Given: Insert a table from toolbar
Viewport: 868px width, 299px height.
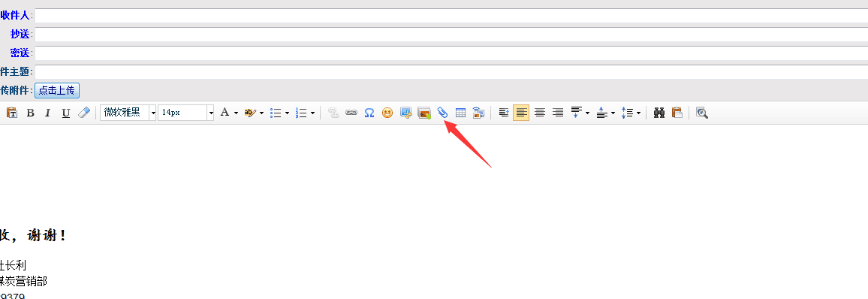Looking at the screenshot, I should point(460,113).
